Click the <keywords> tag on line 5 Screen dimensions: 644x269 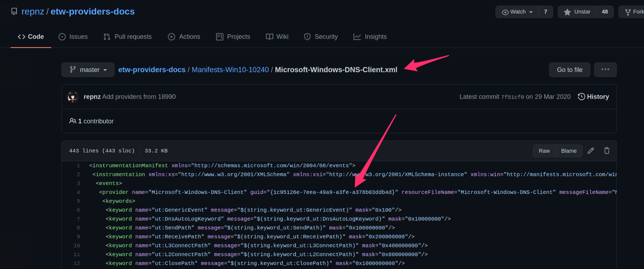(x=119, y=201)
